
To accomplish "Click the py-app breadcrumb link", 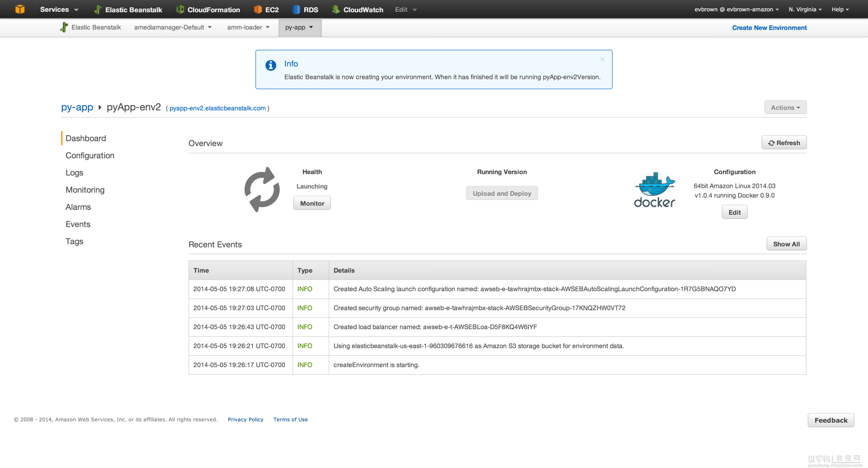I will [x=77, y=107].
